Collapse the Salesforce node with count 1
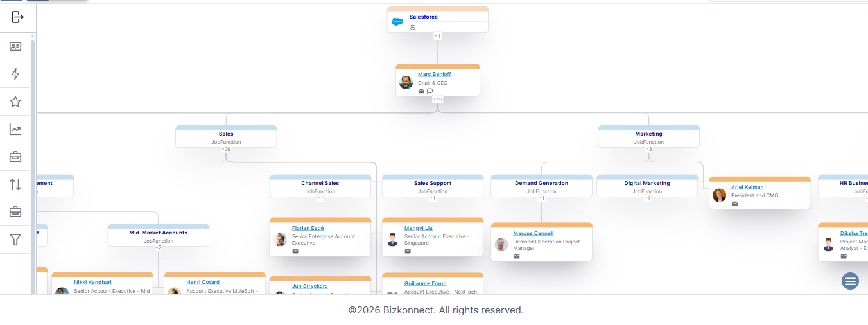The image size is (868, 325). tap(438, 36)
